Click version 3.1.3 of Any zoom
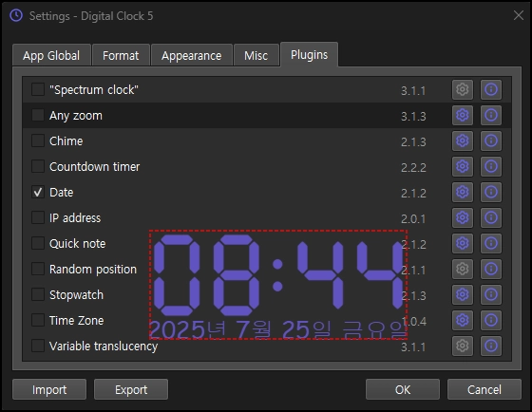The image size is (532, 412). 413,117
